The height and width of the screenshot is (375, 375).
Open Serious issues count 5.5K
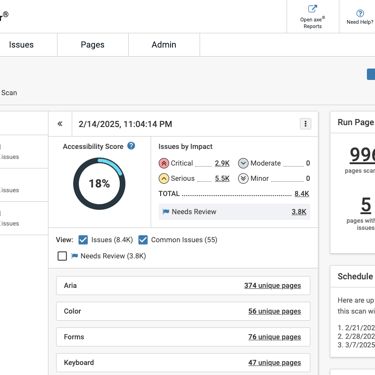[x=222, y=178]
